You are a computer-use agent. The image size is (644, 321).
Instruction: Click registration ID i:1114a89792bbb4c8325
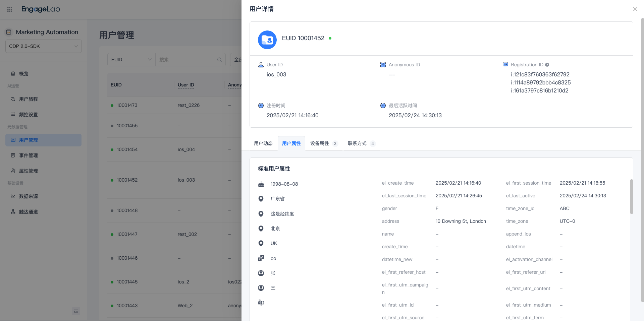point(541,82)
